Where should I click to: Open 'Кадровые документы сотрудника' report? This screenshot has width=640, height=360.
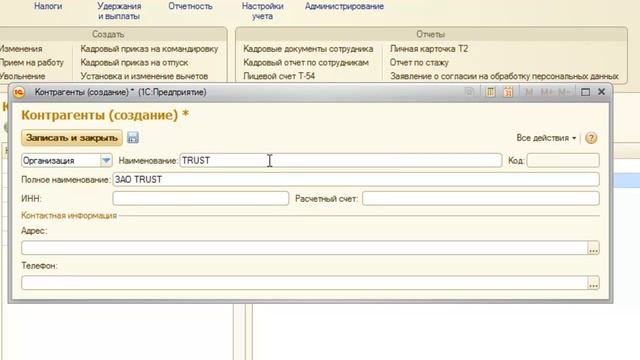pyautogui.click(x=308, y=49)
